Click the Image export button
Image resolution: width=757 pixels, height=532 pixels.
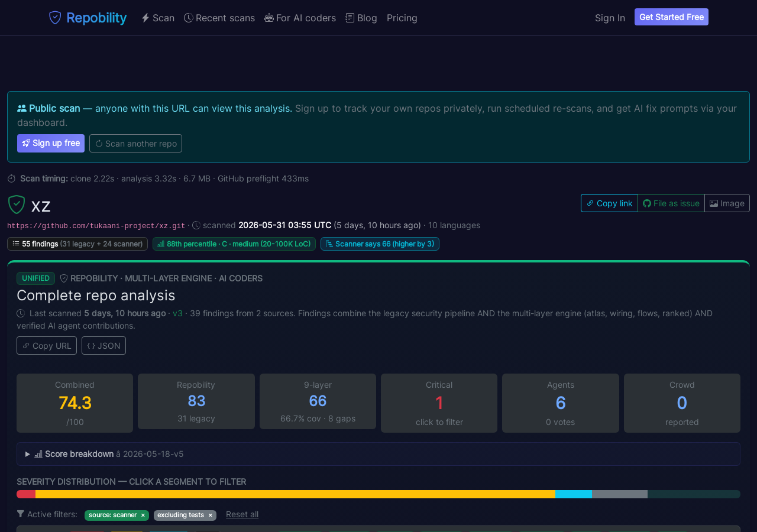coord(727,203)
